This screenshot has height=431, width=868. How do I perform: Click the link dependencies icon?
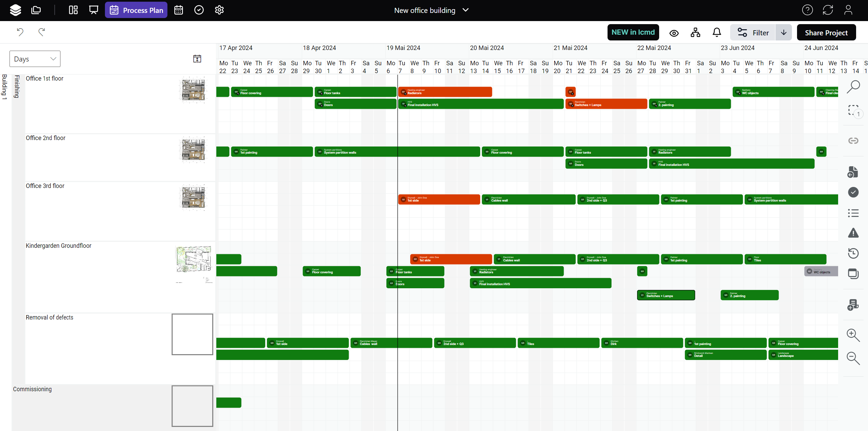coord(853,141)
